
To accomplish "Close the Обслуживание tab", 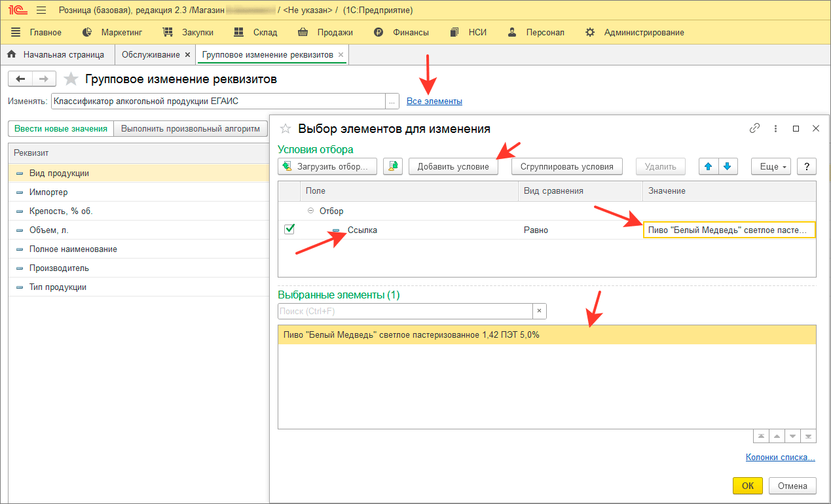I will pos(188,55).
